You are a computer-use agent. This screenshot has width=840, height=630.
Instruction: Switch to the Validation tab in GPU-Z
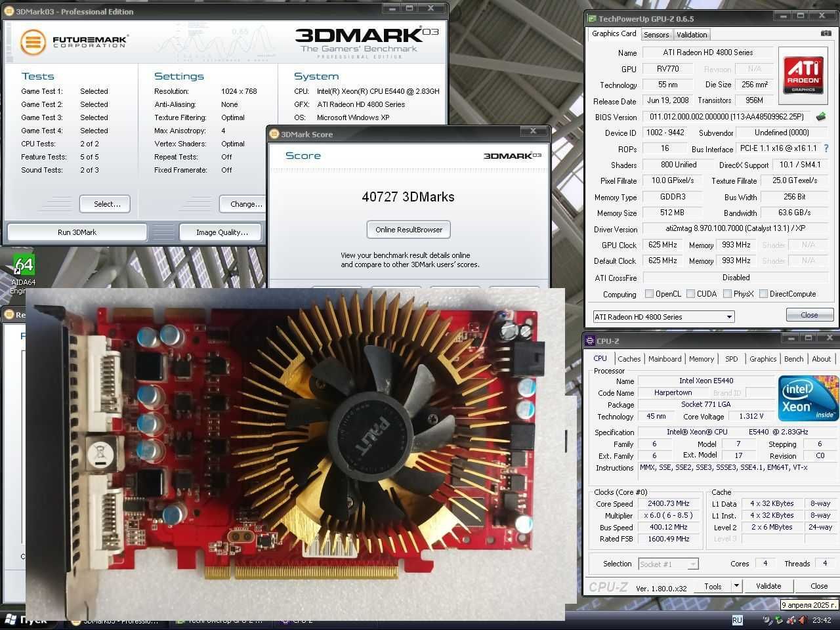tap(692, 35)
